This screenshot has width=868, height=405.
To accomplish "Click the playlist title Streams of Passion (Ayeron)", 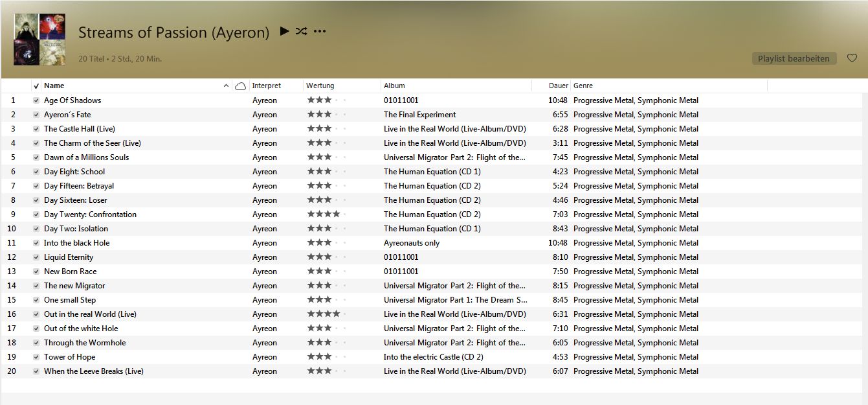I will coord(174,32).
